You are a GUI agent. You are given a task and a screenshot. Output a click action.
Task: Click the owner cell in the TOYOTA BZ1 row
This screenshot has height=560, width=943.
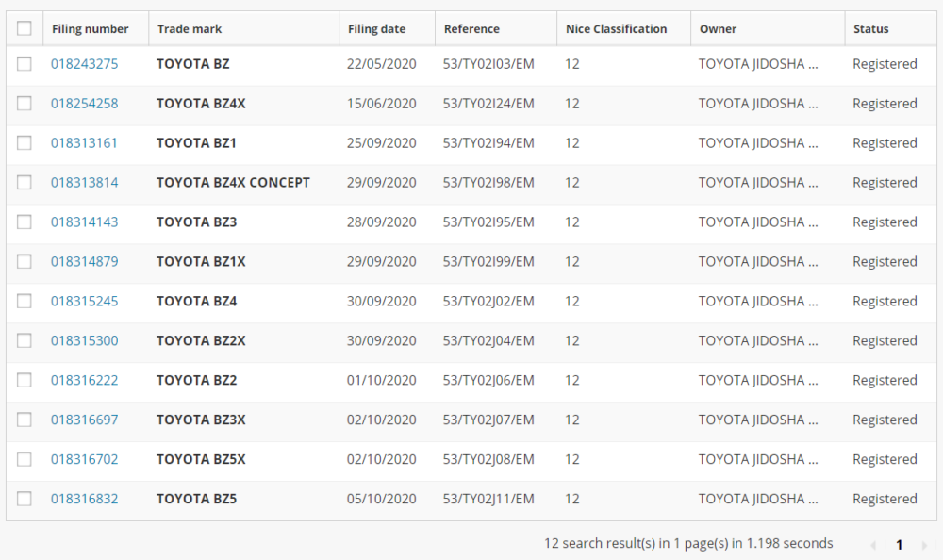(x=758, y=143)
